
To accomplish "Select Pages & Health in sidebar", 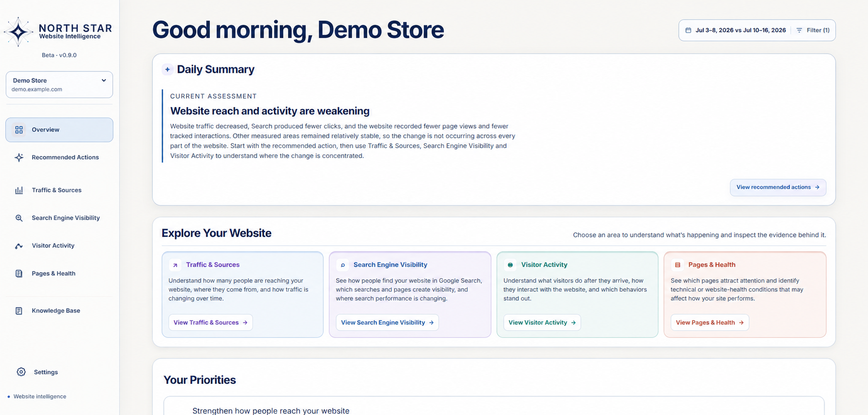I will click(59, 273).
